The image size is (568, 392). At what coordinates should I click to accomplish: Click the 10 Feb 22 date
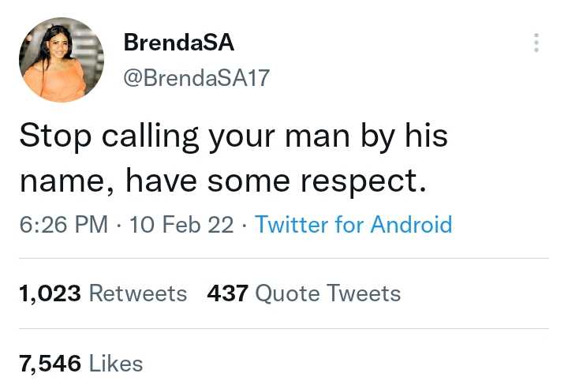(181, 225)
